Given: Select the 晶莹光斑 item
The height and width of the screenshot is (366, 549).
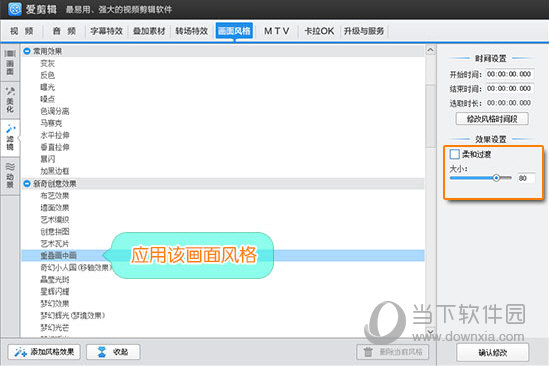Looking at the screenshot, I should tap(55, 279).
